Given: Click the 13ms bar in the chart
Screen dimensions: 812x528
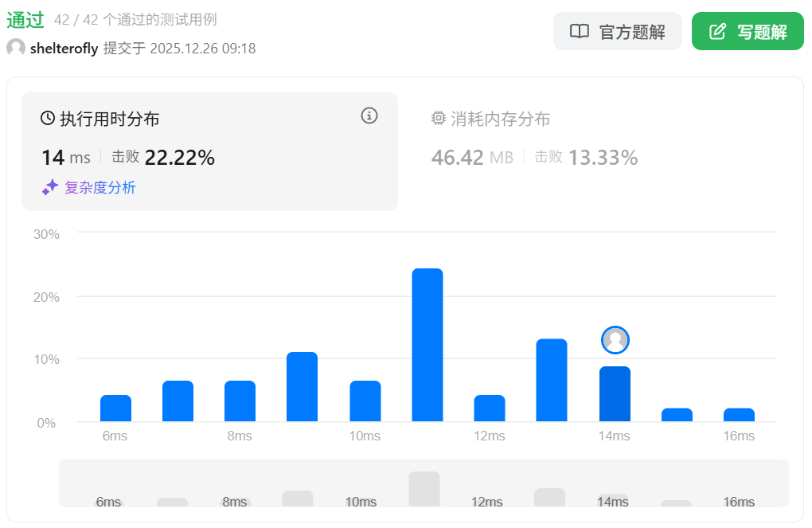Looking at the screenshot, I should (x=552, y=380).
